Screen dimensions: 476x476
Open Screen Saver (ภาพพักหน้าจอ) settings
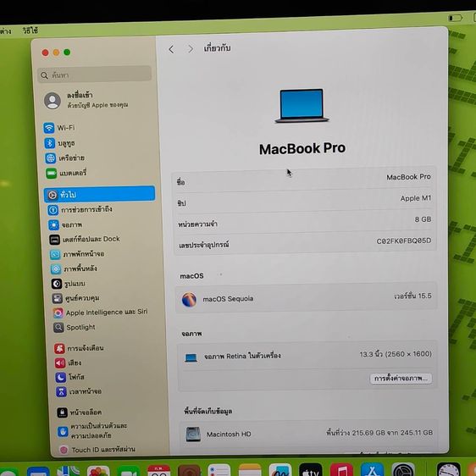pyautogui.click(x=77, y=254)
